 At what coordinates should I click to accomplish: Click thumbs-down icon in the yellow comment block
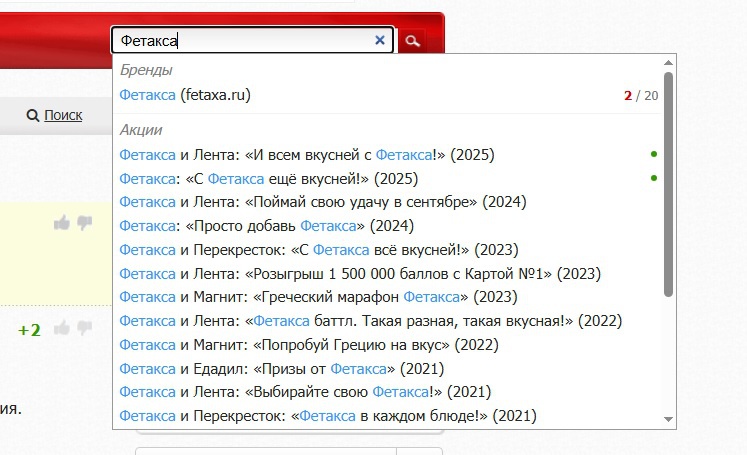tap(84, 223)
